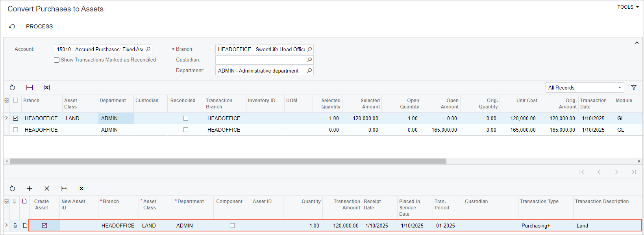Open the filter settings funnel icon
This screenshot has width=644, height=235.
click(634, 88)
